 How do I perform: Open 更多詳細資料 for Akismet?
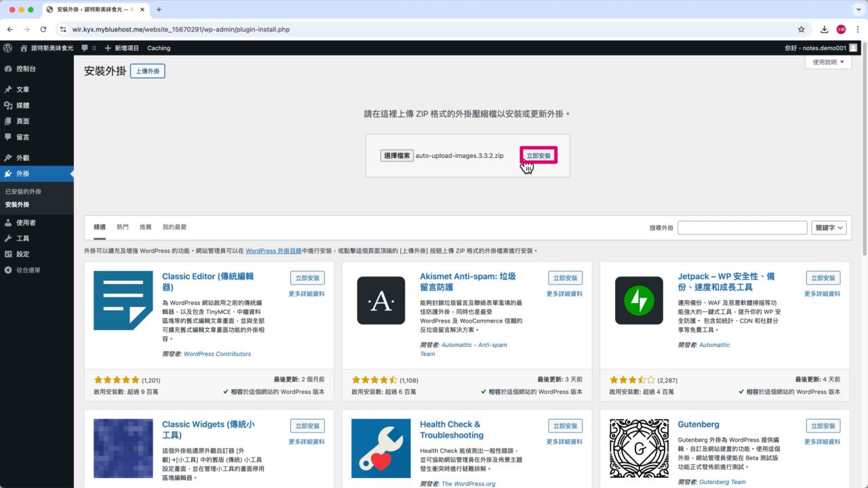564,294
